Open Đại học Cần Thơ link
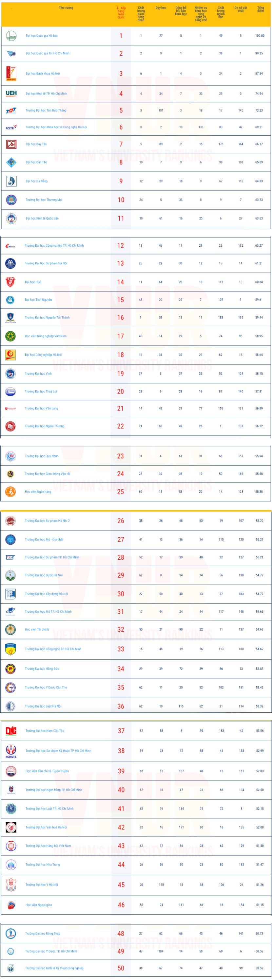 pos(37,163)
